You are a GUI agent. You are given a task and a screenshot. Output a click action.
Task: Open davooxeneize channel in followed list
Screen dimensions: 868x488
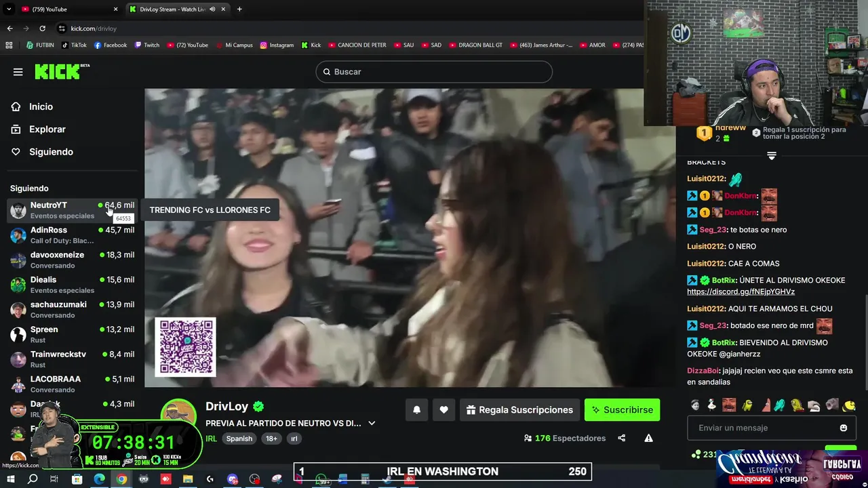[x=72, y=260]
